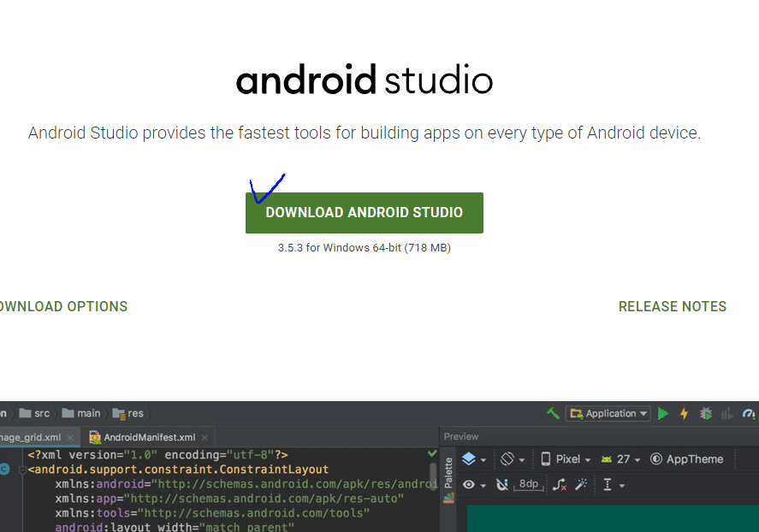Screen dimensions: 759x532
Task: Open the profiler gauge icon
Action: pyautogui.click(x=749, y=413)
